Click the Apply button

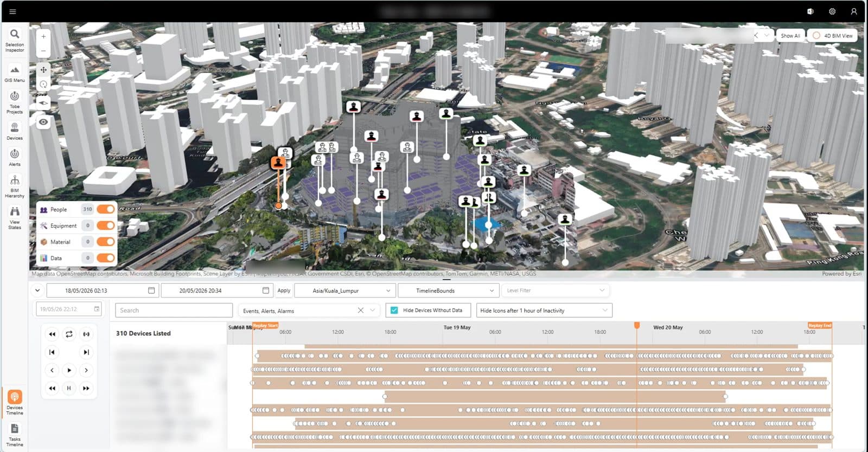284,290
